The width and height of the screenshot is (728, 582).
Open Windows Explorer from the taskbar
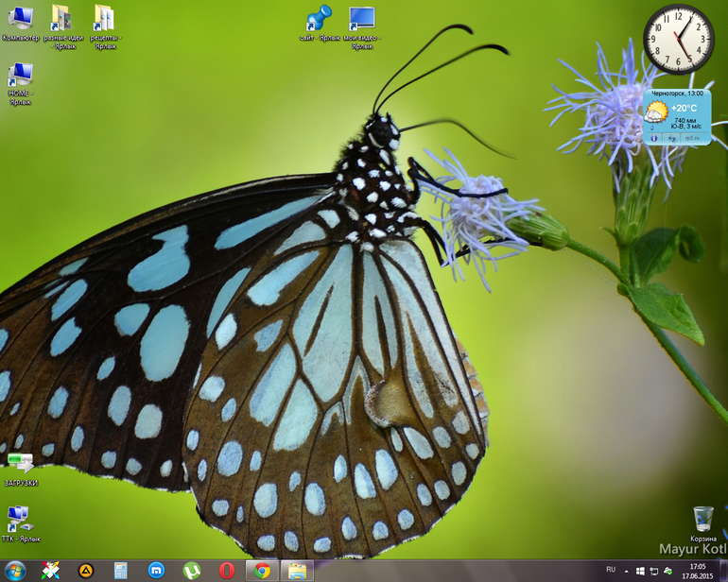point(297,570)
